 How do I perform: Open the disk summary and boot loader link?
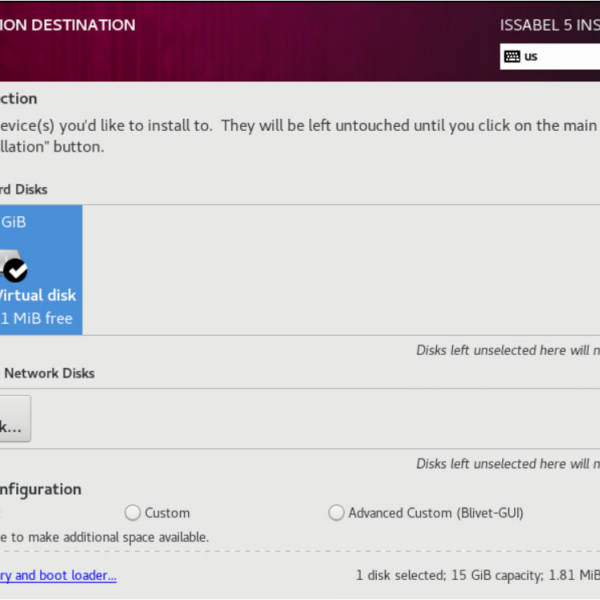[x=58, y=575]
